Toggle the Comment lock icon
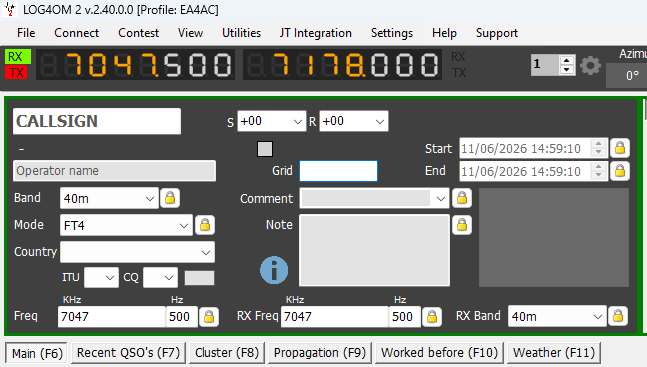Screen dimensions: 647x367 pyautogui.click(x=462, y=198)
